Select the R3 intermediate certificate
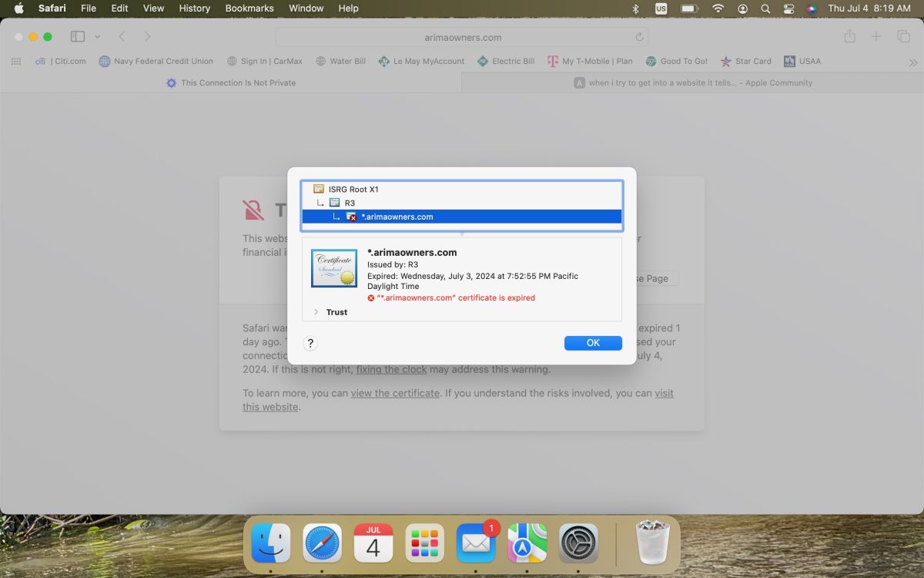 pos(350,203)
